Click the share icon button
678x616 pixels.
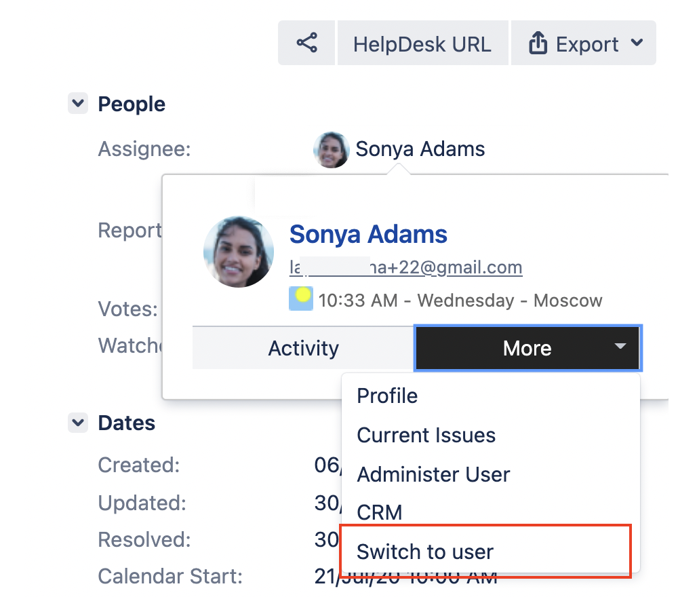306,43
